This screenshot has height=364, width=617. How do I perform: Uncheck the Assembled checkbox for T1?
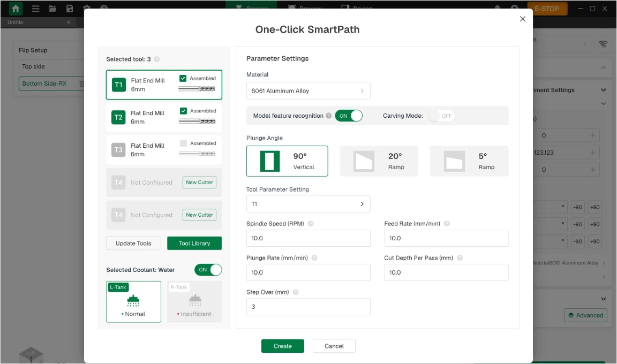click(x=183, y=78)
